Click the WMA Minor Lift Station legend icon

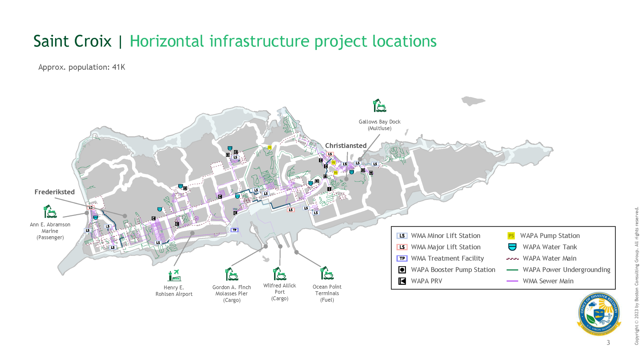coord(402,236)
